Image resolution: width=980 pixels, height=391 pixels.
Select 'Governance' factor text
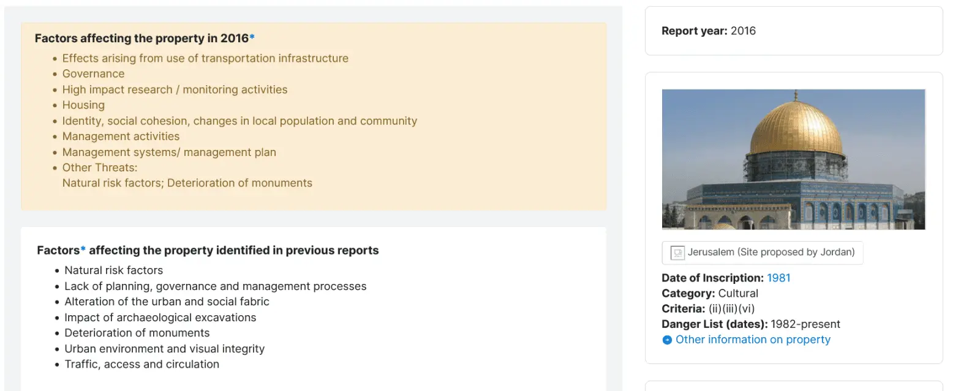pos(93,74)
